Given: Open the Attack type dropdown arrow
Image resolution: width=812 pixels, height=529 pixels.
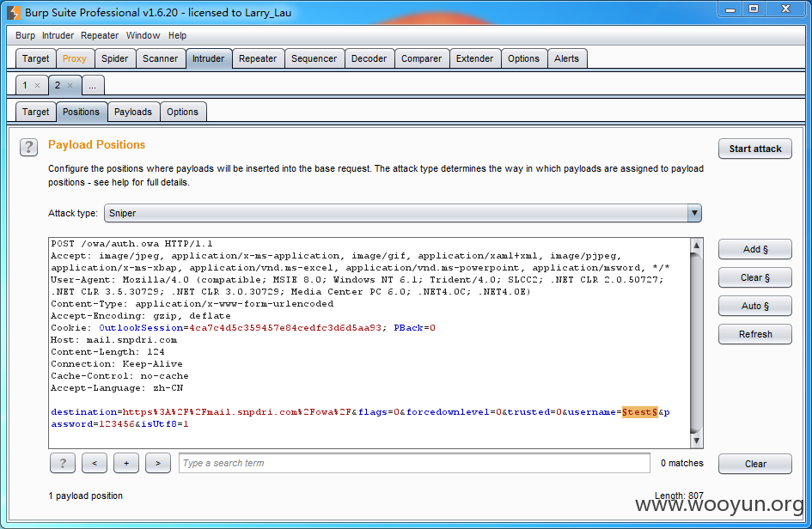Looking at the screenshot, I should (694, 213).
